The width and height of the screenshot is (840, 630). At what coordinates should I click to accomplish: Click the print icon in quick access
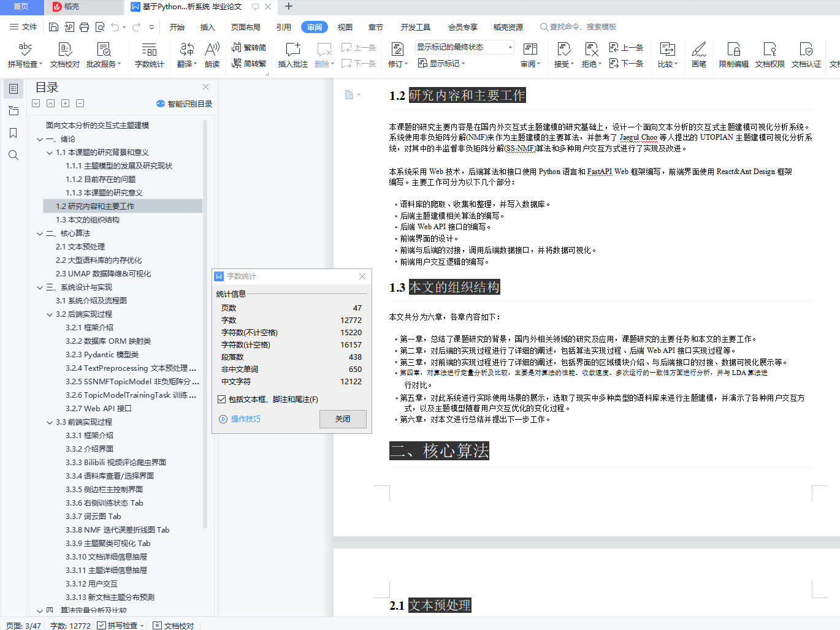pyautogui.click(x=85, y=27)
